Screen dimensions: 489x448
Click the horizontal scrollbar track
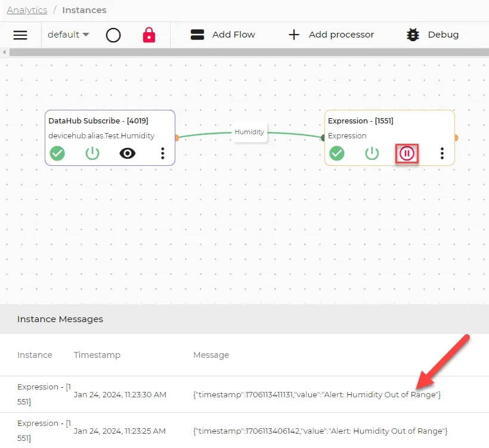click(249, 52)
